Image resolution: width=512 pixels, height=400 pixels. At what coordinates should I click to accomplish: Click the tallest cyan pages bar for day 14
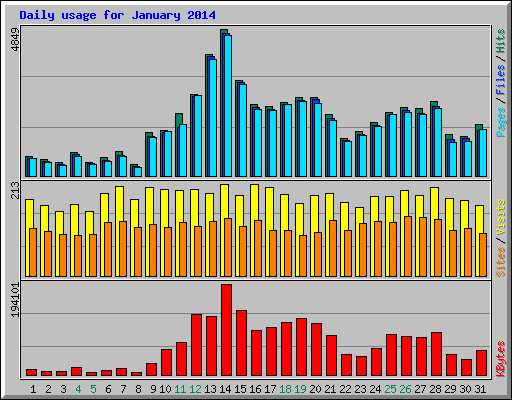[x=228, y=106]
